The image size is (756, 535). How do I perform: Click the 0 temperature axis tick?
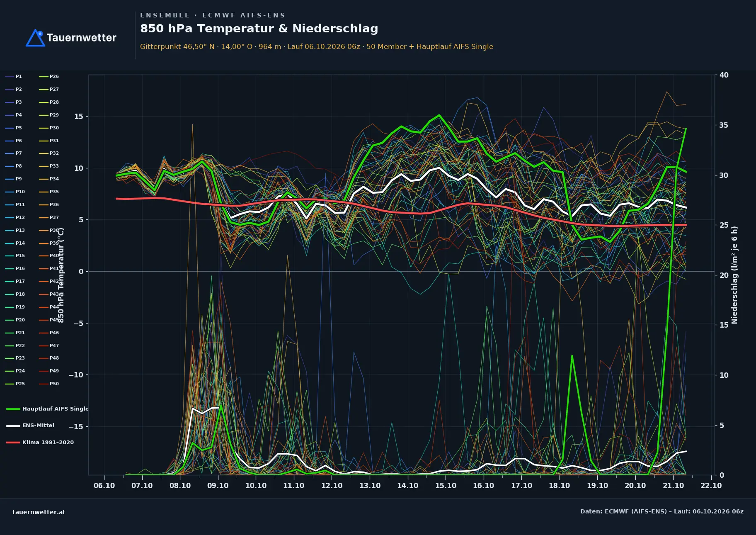click(x=81, y=272)
